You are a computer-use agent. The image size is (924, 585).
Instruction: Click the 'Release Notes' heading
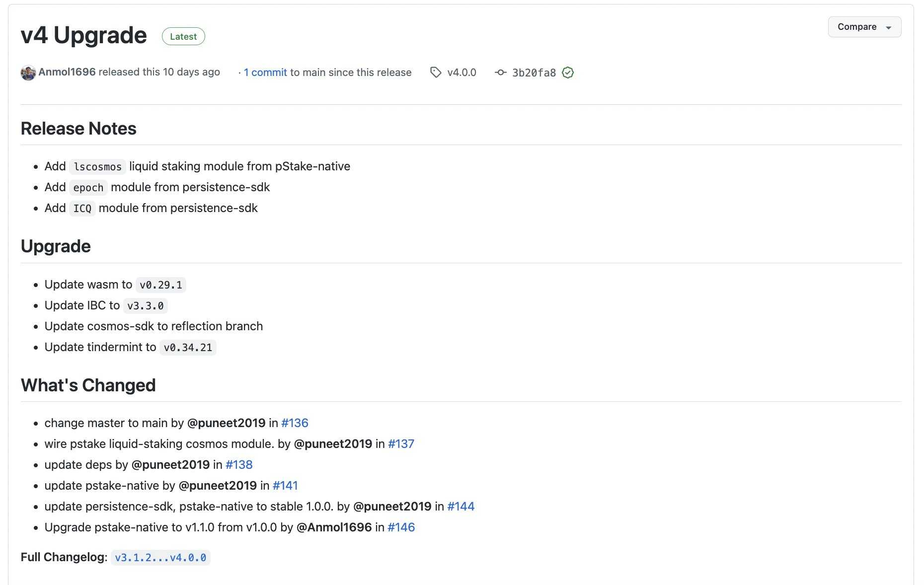click(x=78, y=129)
